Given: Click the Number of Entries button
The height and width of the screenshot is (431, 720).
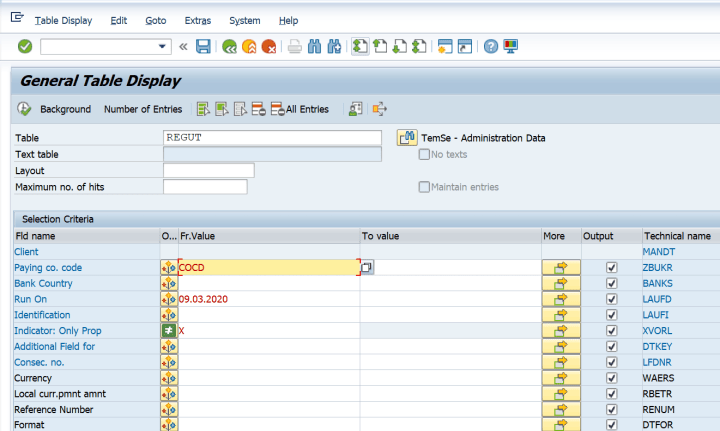Looking at the screenshot, I should coord(143,109).
